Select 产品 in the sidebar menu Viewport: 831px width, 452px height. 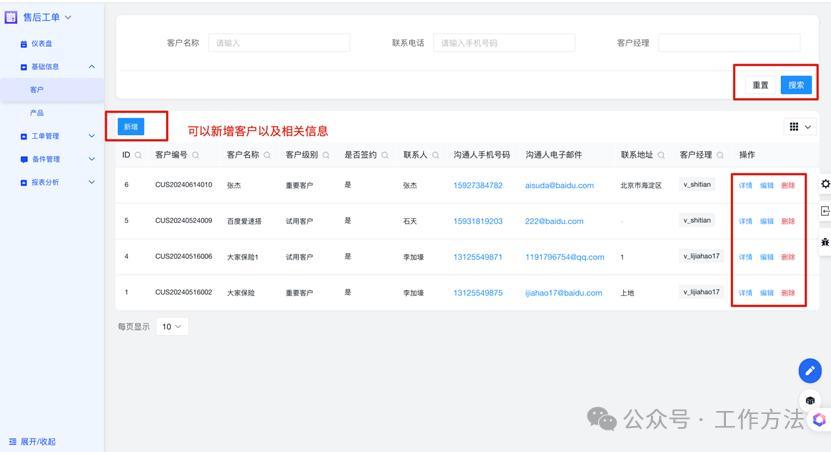pyautogui.click(x=37, y=113)
